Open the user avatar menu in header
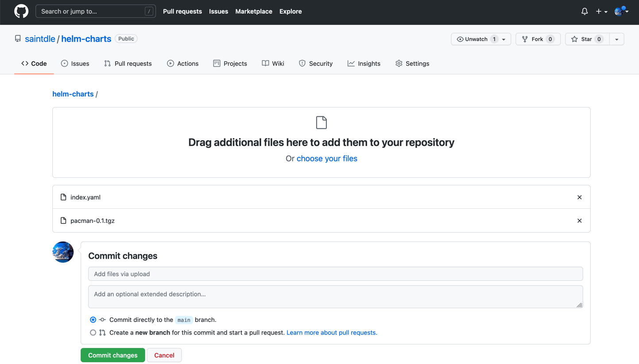Image resolution: width=639 pixels, height=364 pixels. [x=621, y=11]
